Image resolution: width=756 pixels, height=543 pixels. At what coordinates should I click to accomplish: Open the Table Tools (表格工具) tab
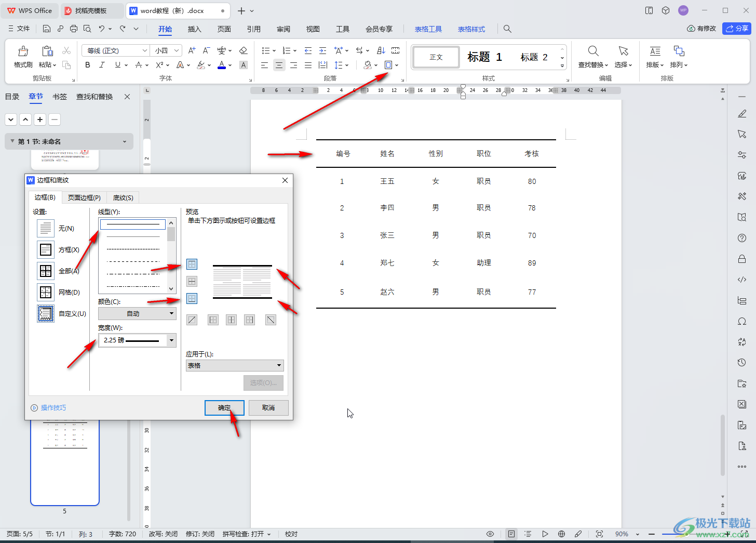(x=428, y=29)
